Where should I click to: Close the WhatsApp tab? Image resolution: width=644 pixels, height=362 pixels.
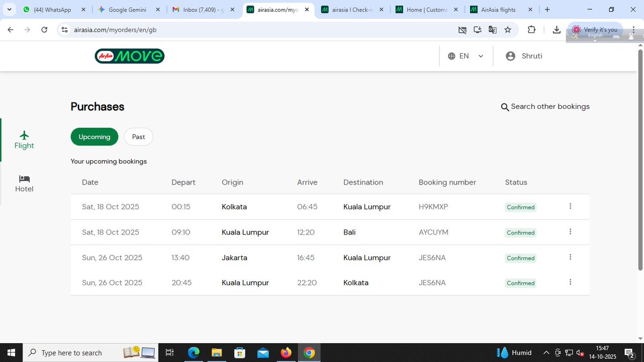coord(83,10)
